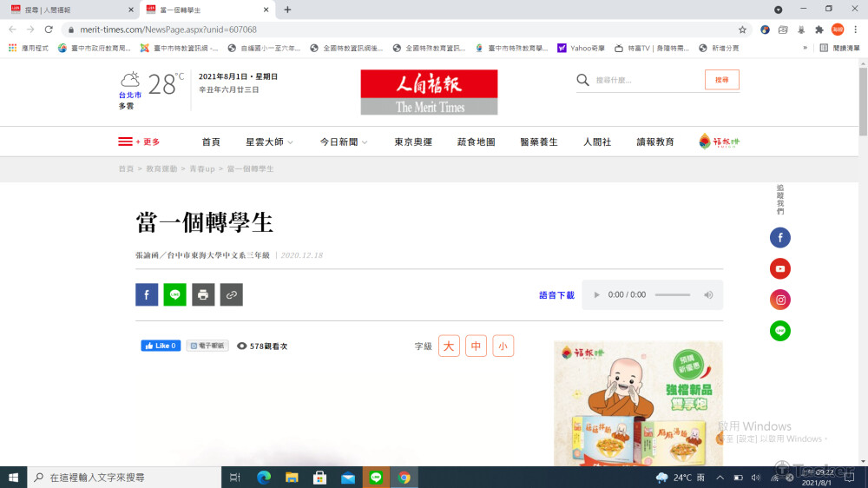The image size is (868, 488).
Task: Copy article link with chain icon
Action: coord(231,295)
